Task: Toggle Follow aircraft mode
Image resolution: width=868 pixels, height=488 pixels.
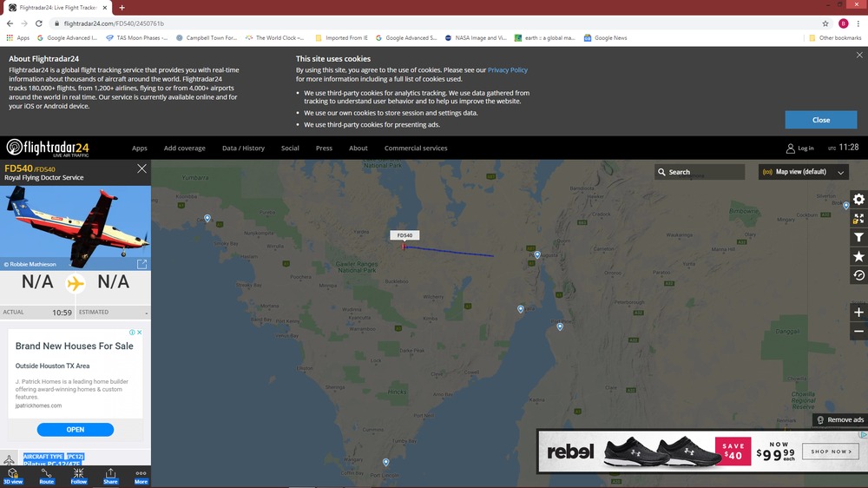Action: pyautogui.click(x=78, y=476)
